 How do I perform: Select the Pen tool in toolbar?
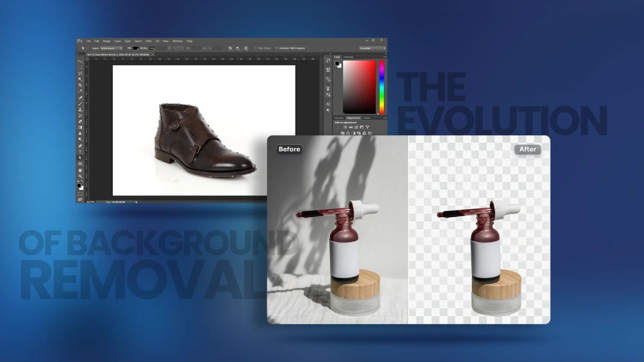pos(80,146)
